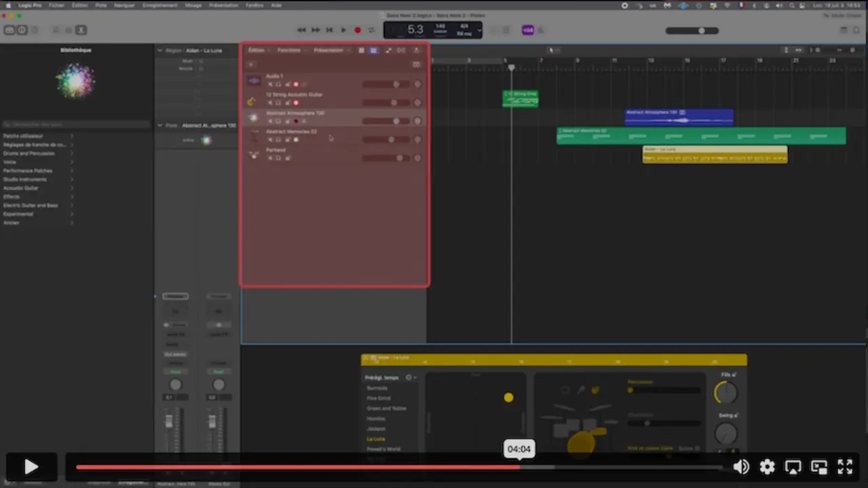This screenshot has height=488, width=868.
Task: Click the Fills knob in drummer editor
Action: 726,392
